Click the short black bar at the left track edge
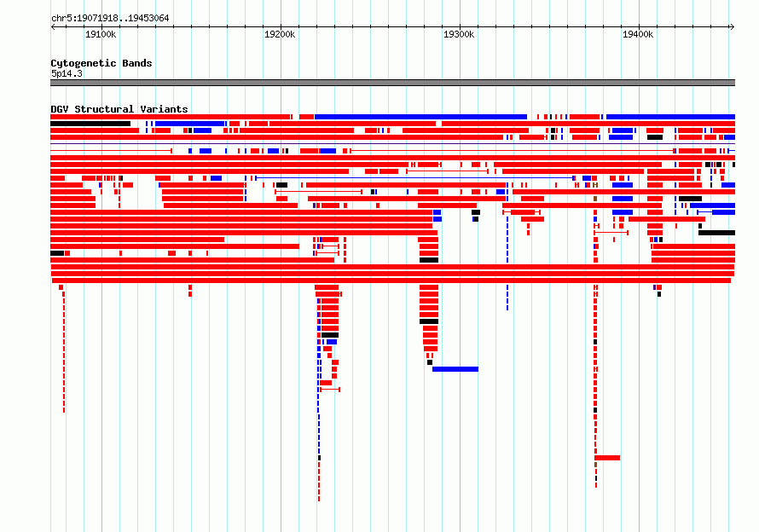The width and height of the screenshot is (759, 532). 57,253
